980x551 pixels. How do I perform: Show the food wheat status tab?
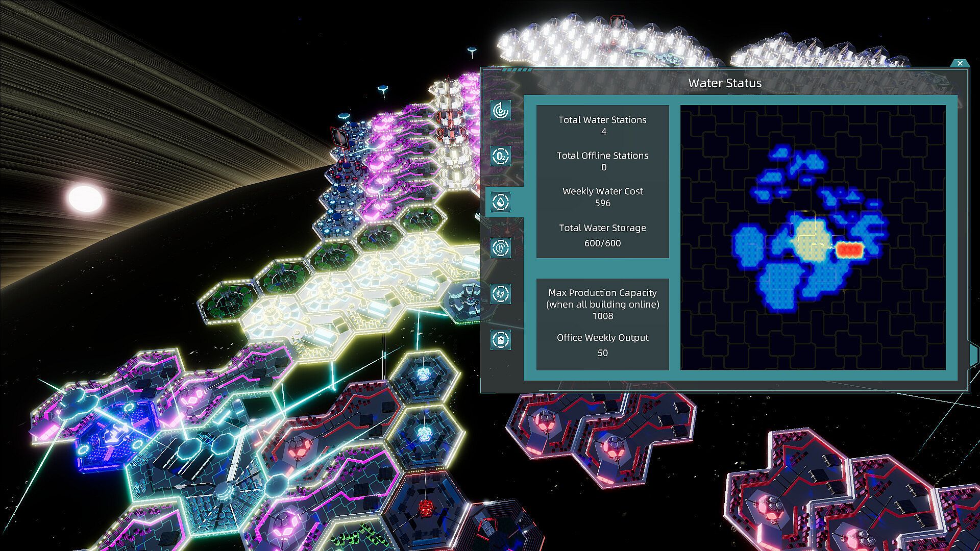(501, 294)
